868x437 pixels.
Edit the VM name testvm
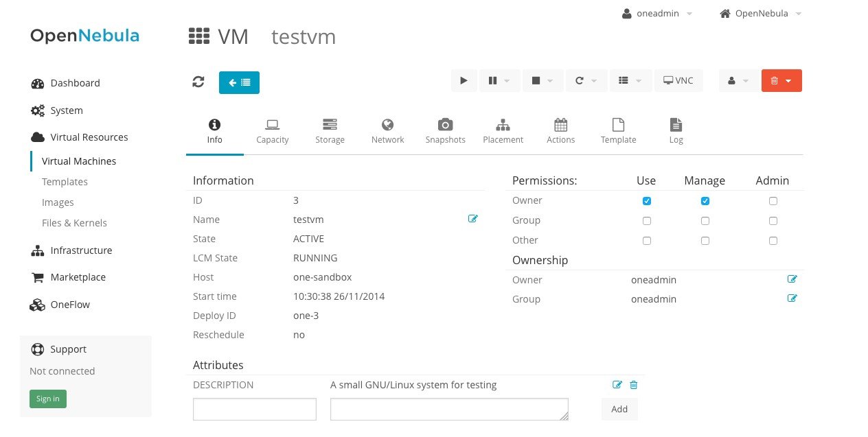coord(472,219)
